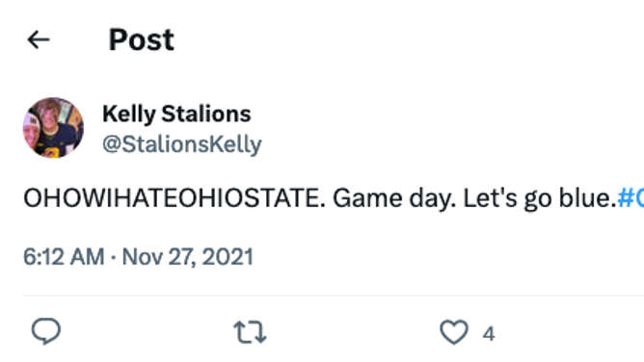This screenshot has width=644, height=362.
Task: View the profile from the circular avatar
Action: coord(53,127)
